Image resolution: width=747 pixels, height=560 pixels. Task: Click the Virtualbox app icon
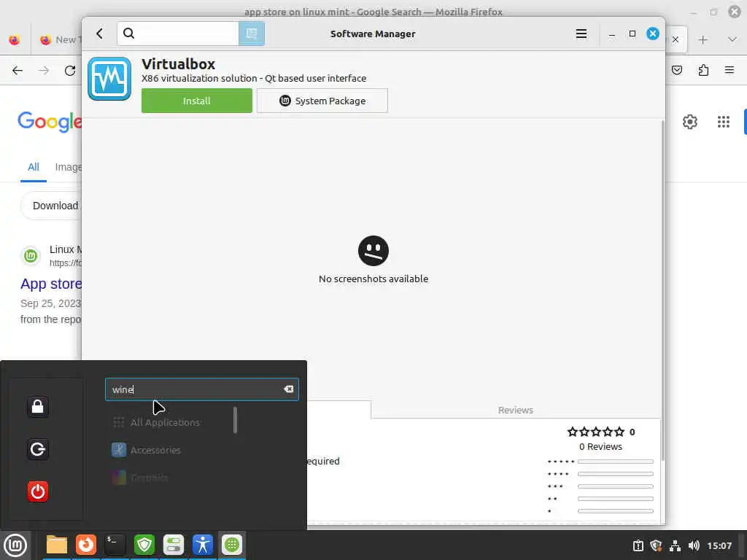(109, 79)
